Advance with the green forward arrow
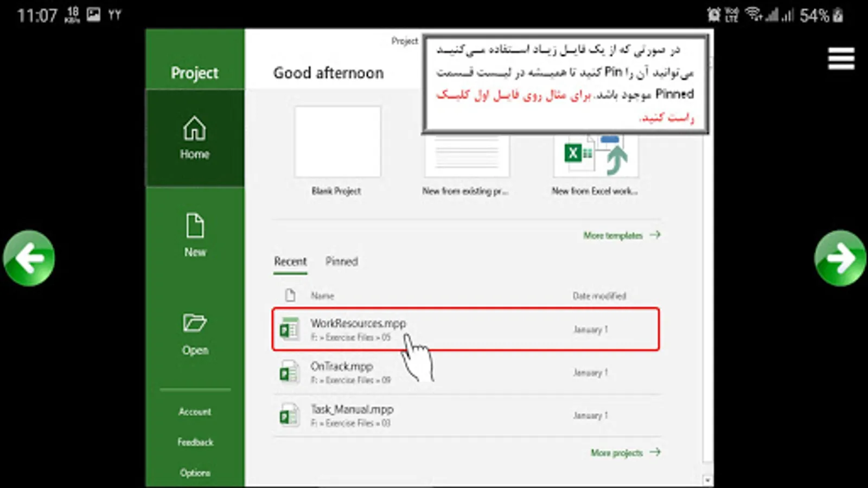The height and width of the screenshot is (488, 868). (x=840, y=258)
